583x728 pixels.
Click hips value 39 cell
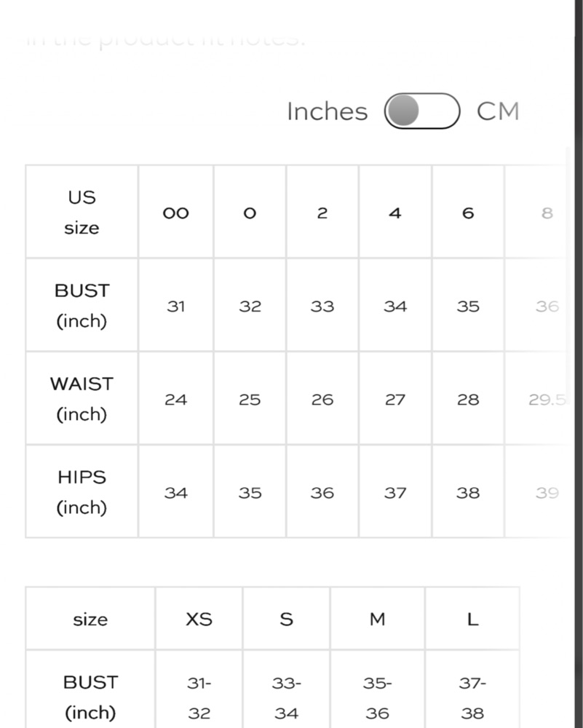(x=547, y=493)
